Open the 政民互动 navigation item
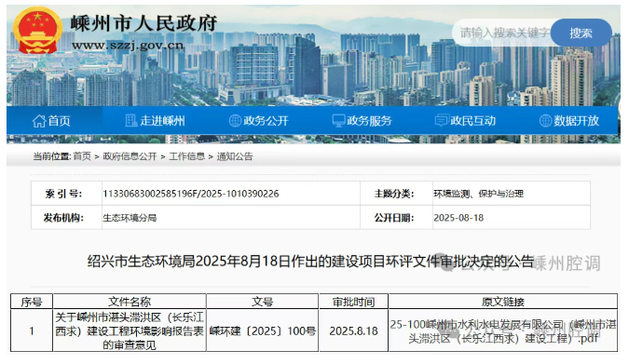Image resolution: width=629 pixels, height=364 pixels. 465,121
